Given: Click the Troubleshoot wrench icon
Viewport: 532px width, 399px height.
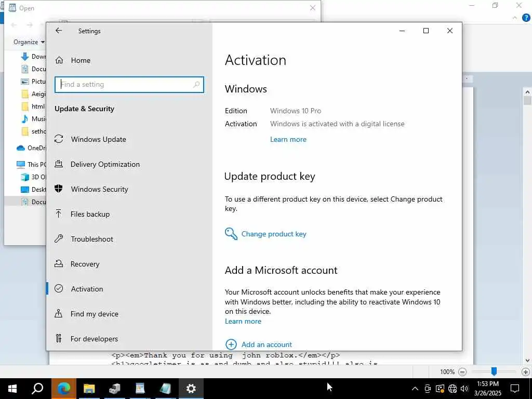Looking at the screenshot, I should (x=59, y=238).
